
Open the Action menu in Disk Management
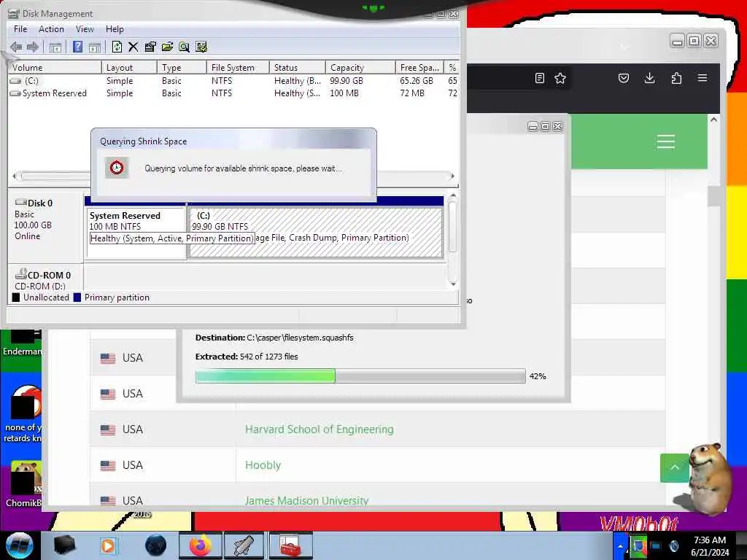[51, 29]
